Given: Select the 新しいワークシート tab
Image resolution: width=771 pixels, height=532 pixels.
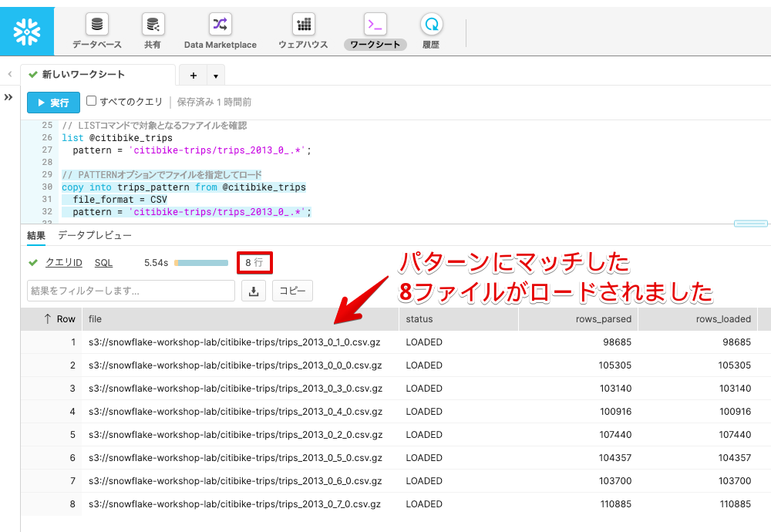Looking at the screenshot, I should 98,75.
